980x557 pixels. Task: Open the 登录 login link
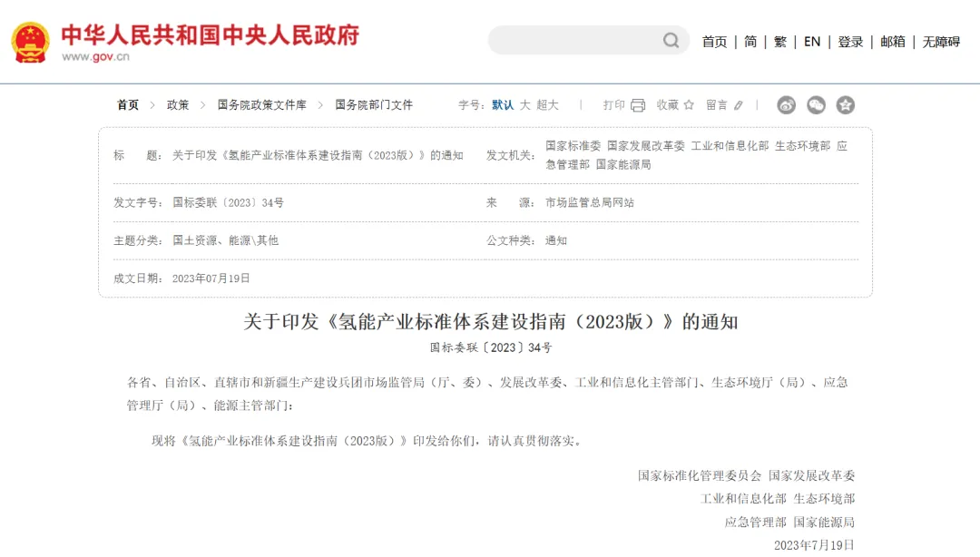click(x=850, y=42)
